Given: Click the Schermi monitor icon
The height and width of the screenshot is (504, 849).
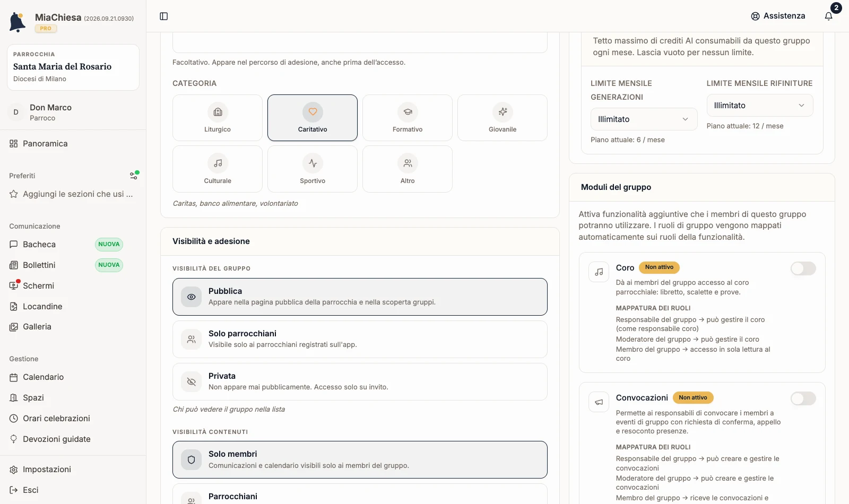Looking at the screenshot, I should [x=14, y=286].
